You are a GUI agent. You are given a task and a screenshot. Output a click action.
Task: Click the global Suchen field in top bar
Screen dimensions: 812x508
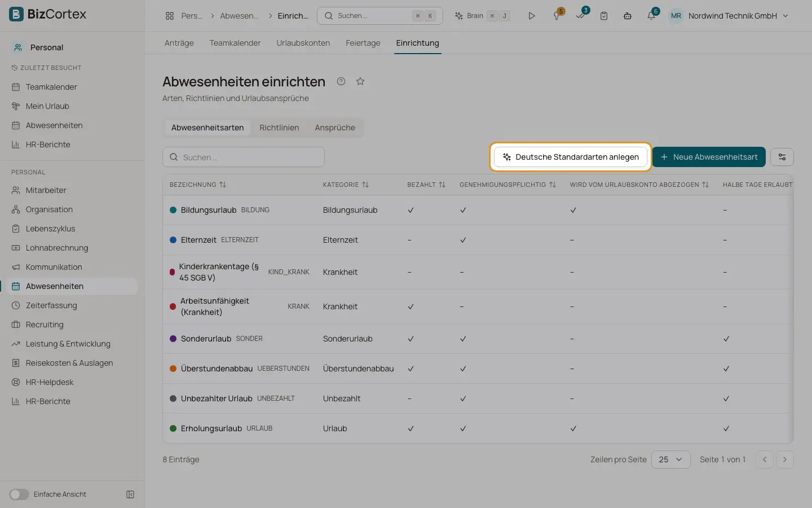(380, 16)
